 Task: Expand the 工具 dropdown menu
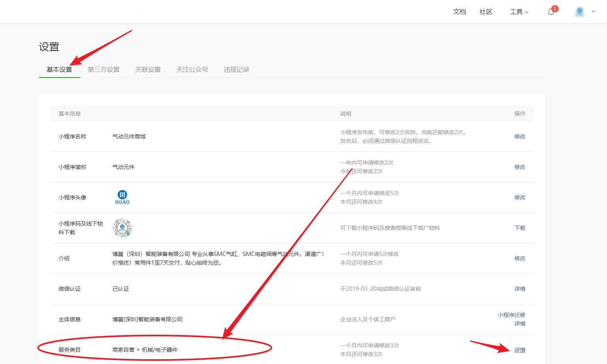click(x=519, y=12)
